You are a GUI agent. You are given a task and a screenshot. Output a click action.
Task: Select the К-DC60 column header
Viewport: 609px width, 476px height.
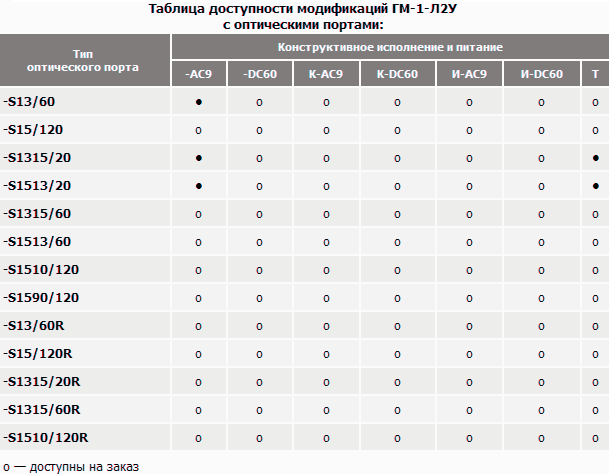pyautogui.click(x=397, y=74)
